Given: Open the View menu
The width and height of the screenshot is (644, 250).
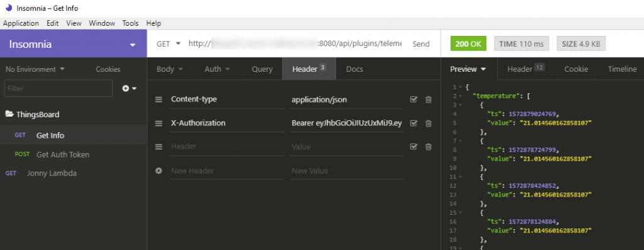Looking at the screenshot, I should point(74,23).
